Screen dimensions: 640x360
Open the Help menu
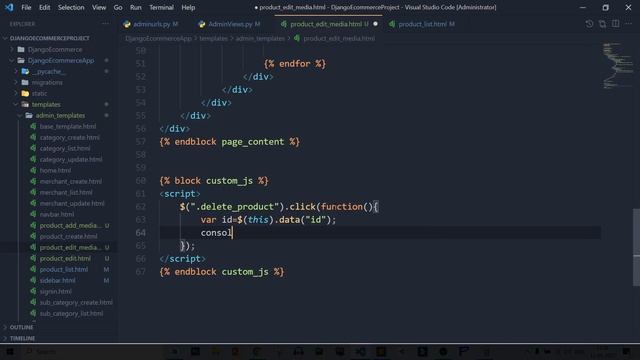188,7
